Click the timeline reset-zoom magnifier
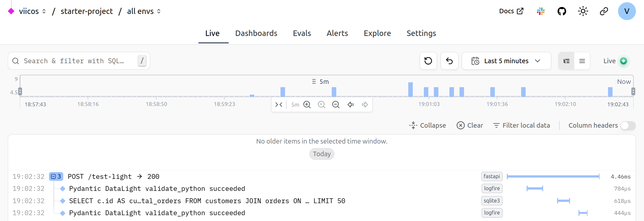644x221 pixels. (x=321, y=105)
